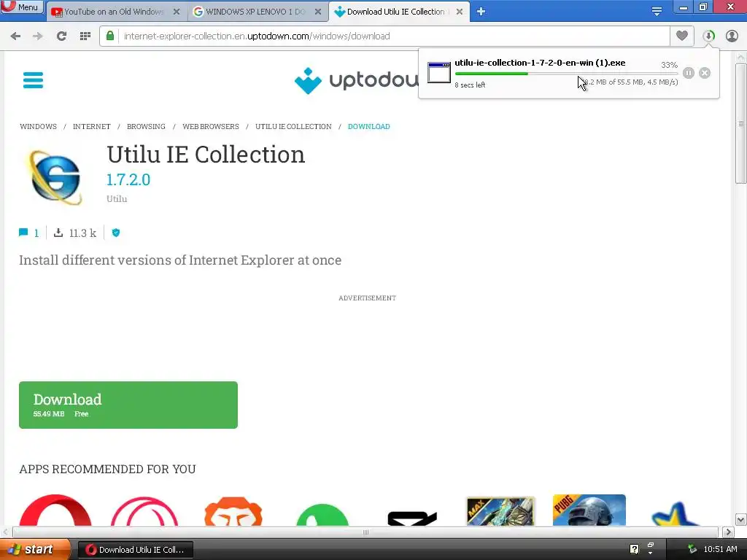Open the tab menu icon in title bar
The width and height of the screenshot is (747, 560).
pyautogui.click(x=657, y=12)
